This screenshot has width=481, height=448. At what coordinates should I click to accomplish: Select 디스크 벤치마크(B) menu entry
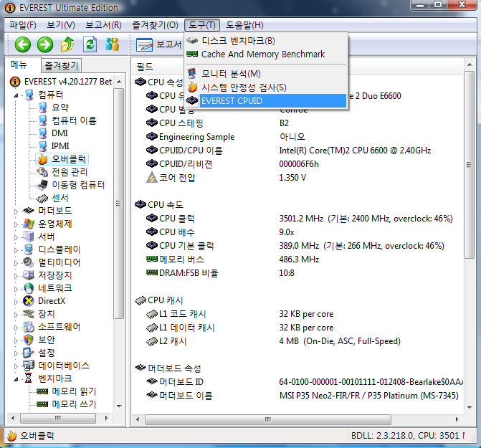coord(266,41)
